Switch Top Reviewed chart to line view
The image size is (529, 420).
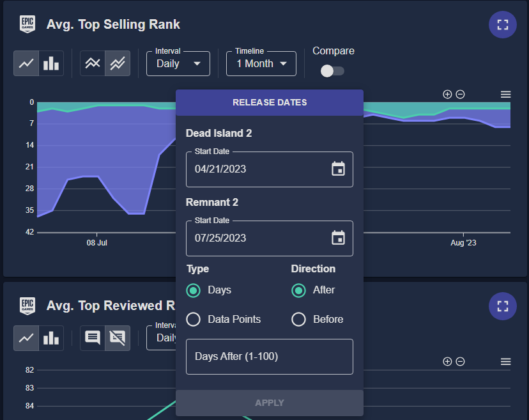(x=26, y=338)
